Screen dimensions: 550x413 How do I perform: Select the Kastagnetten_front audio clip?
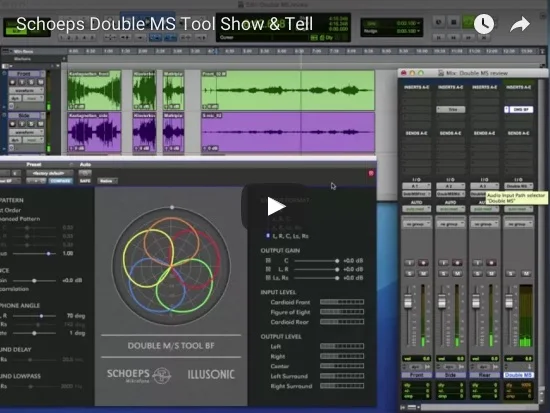[94, 91]
